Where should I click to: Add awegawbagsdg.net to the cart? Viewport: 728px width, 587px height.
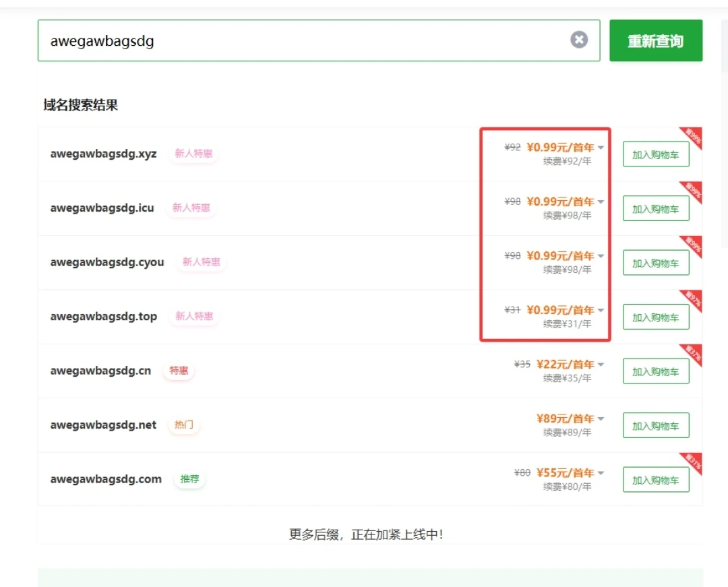(x=655, y=426)
